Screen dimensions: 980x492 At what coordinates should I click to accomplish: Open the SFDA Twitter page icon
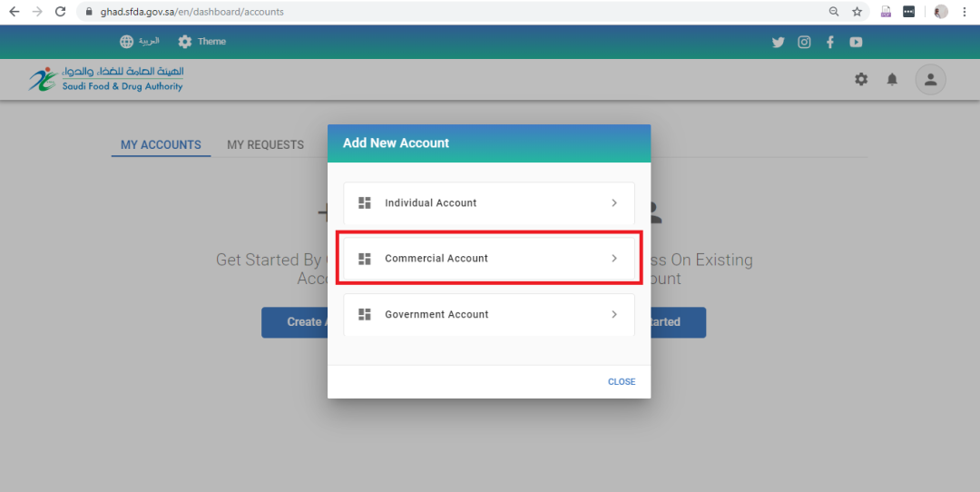click(779, 42)
